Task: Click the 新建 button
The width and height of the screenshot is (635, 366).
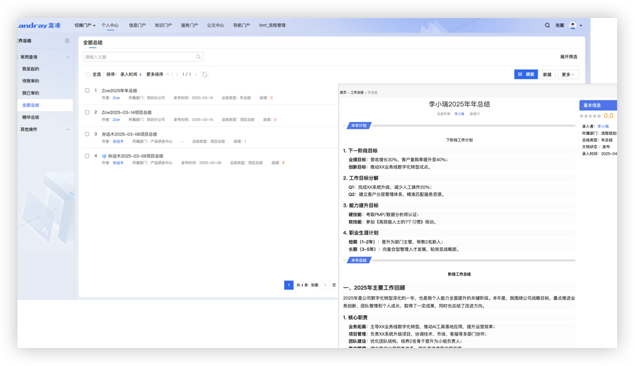Action: click(x=547, y=74)
